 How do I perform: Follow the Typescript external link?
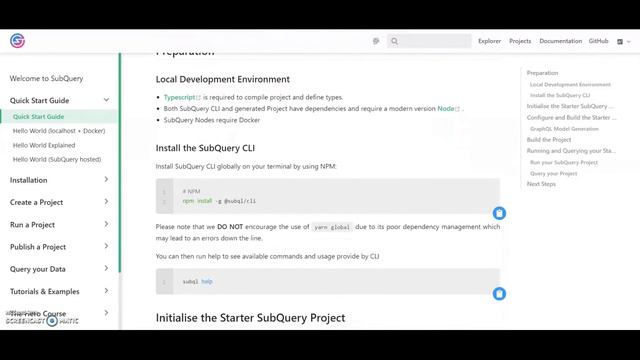point(182,97)
